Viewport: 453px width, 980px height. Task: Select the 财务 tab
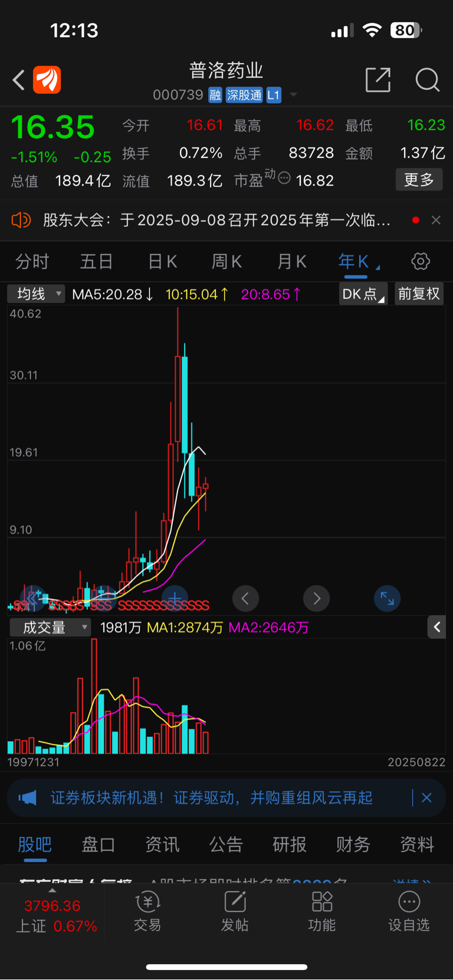tap(353, 844)
